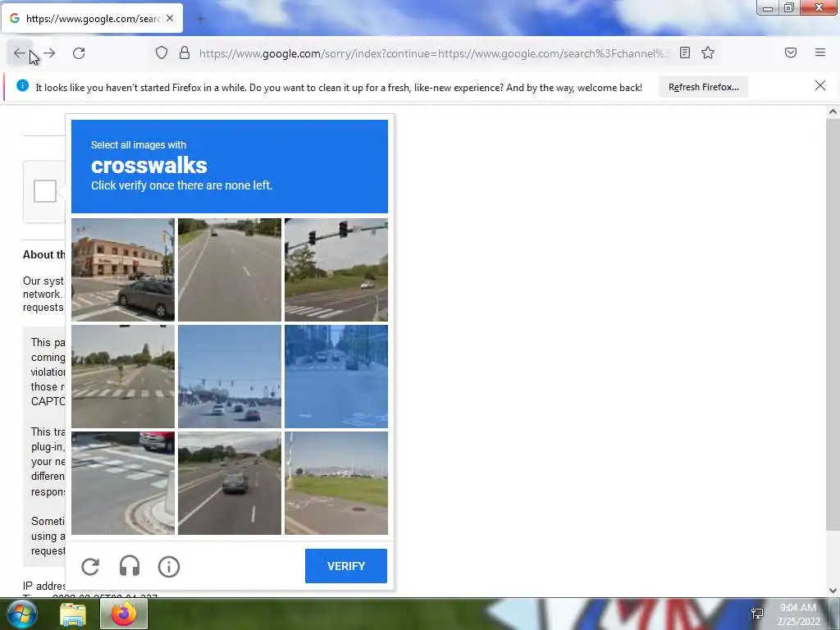Select tile with grassy field and curb
This screenshot has height=630, width=840.
336,483
